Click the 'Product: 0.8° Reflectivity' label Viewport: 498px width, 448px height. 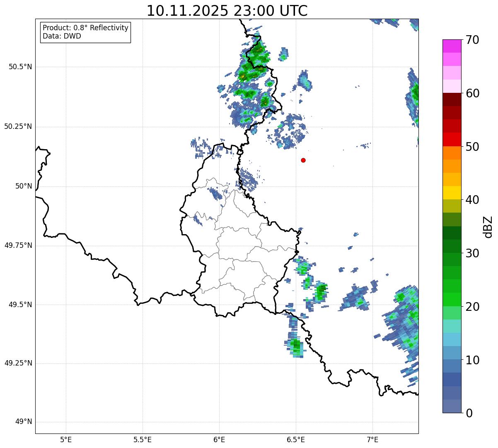point(86,28)
